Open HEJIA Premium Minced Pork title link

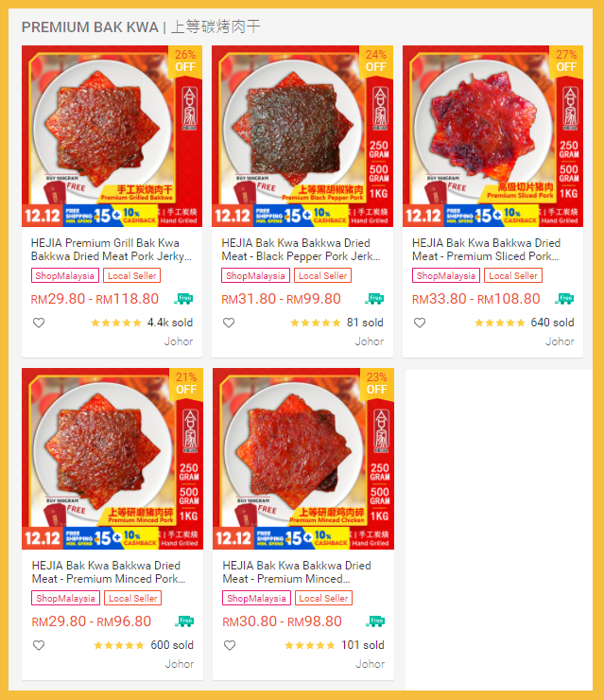[109, 572]
